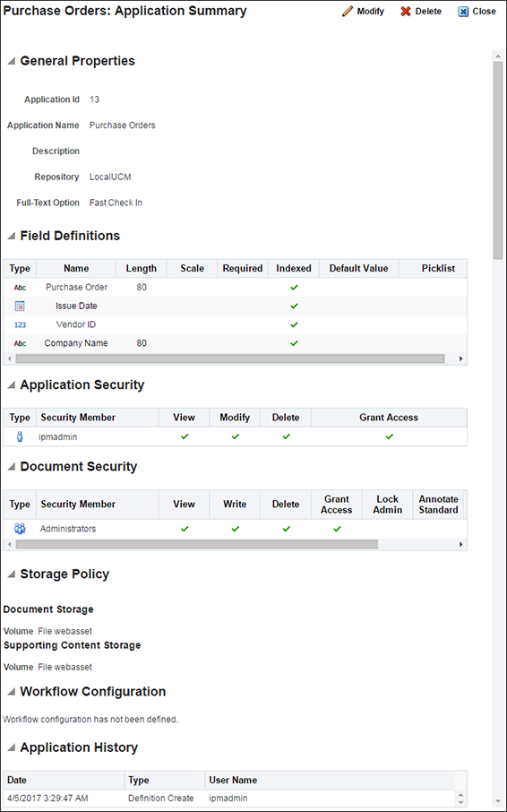Viewport: 507px width, 812px height.
Task: Select the Definition Create history row
Action: pos(229,798)
